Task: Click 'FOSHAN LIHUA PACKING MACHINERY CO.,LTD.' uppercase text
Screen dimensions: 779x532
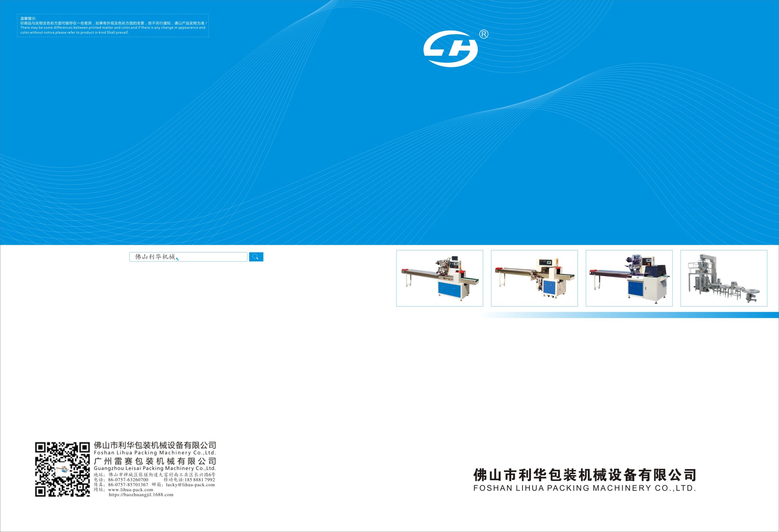Action: click(585, 488)
